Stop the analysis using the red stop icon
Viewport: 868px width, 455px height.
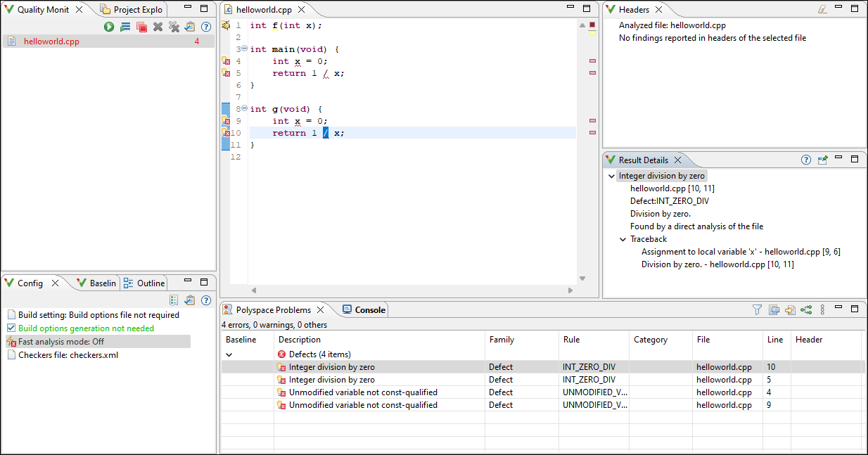[143, 26]
